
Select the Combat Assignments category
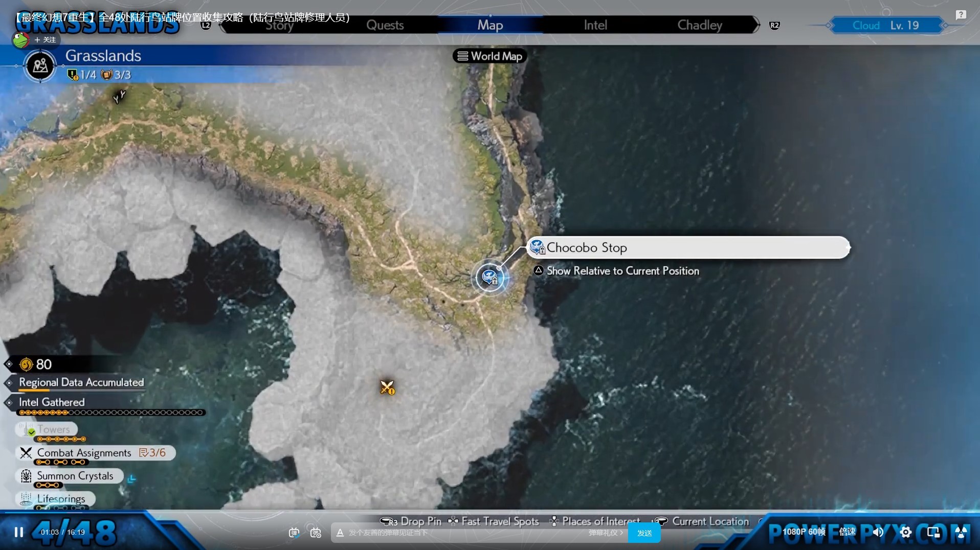tap(96, 453)
